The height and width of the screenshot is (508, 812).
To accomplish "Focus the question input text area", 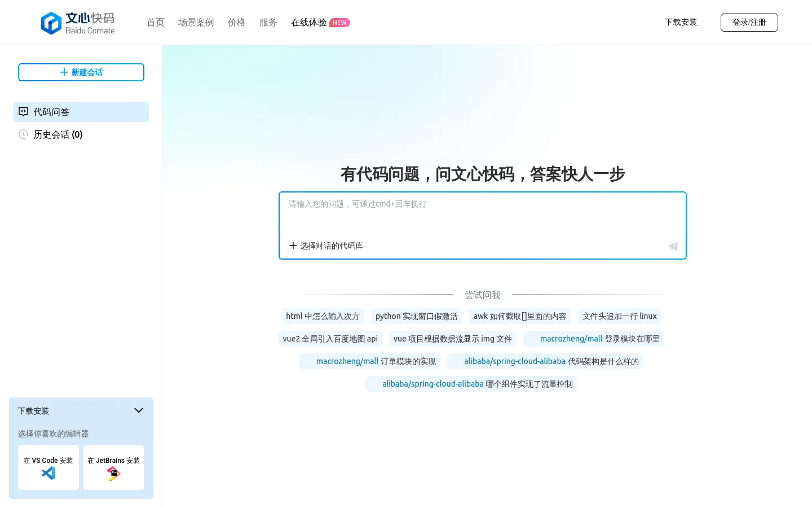I will (x=483, y=214).
